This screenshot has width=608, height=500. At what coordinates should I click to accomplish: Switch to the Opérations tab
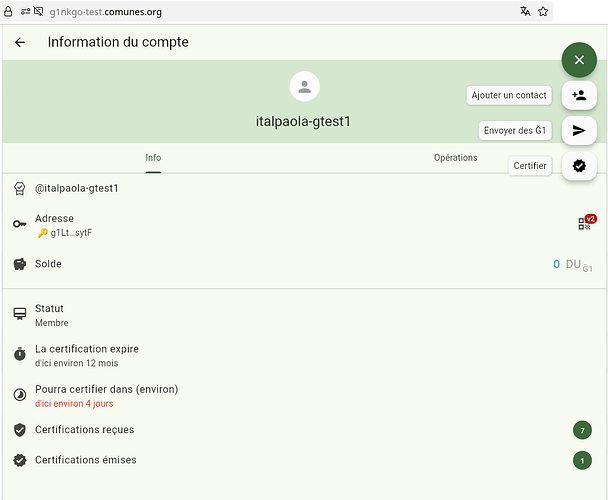click(455, 158)
